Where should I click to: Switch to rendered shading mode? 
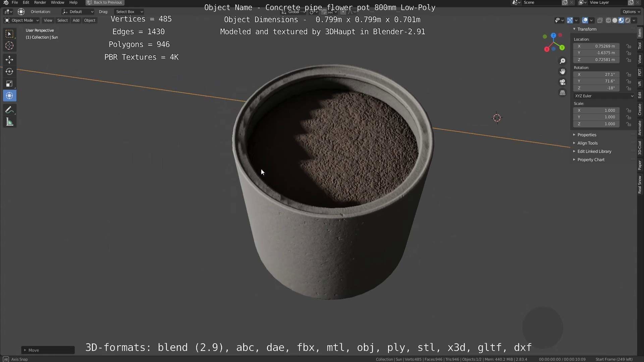[627, 20]
